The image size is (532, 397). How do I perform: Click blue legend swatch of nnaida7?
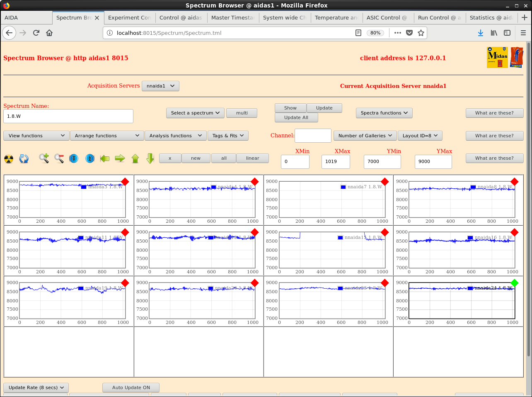(343, 187)
